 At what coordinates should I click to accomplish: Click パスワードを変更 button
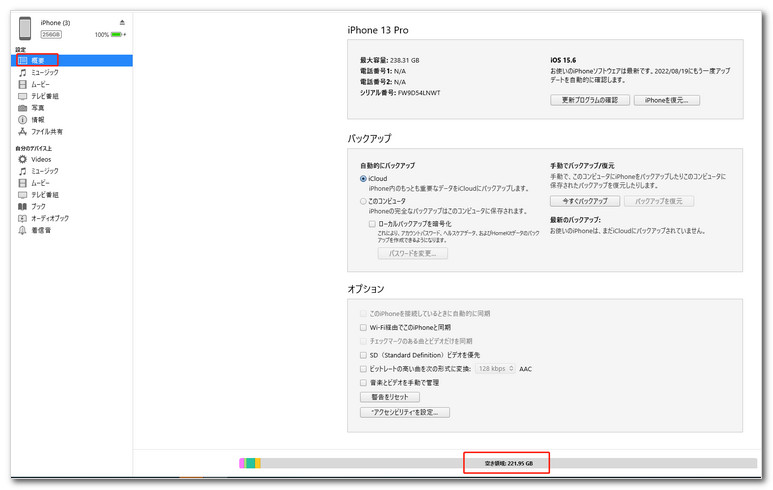[413, 253]
